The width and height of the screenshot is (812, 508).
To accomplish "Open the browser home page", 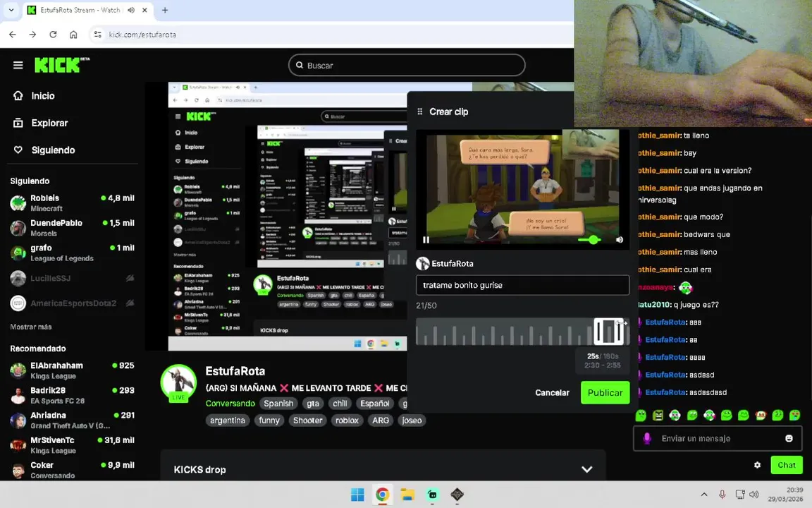I will (73, 34).
